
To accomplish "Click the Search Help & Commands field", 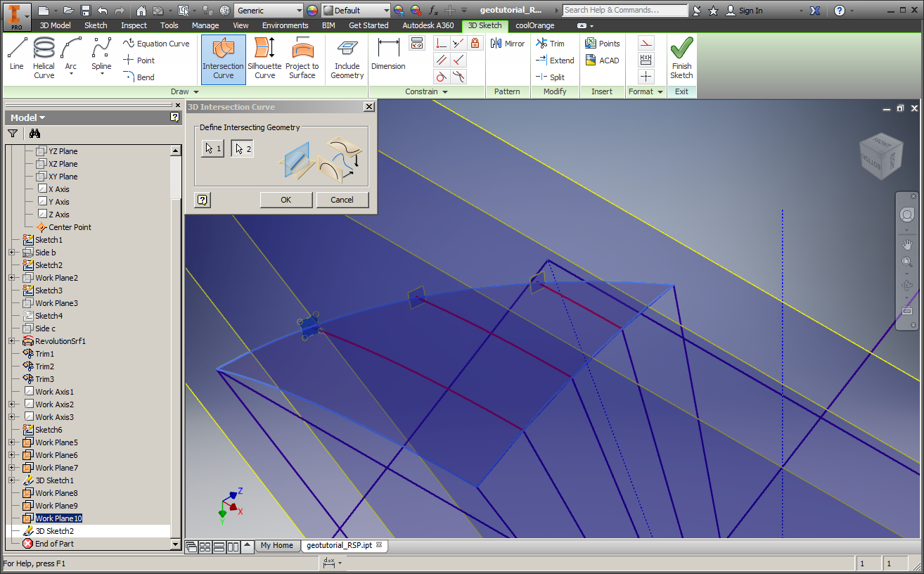I will point(625,11).
